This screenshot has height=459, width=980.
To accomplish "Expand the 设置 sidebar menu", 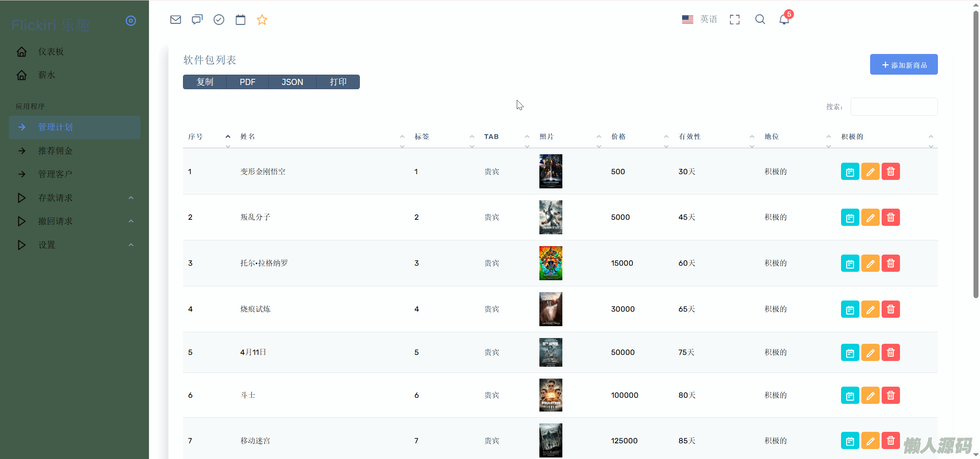I will click(x=47, y=245).
